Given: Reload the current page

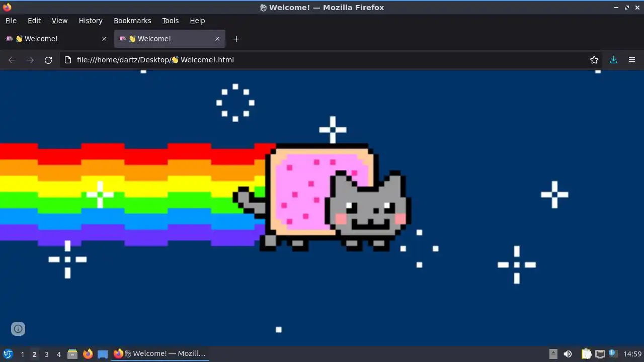Looking at the screenshot, I should [x=48, y=60].
